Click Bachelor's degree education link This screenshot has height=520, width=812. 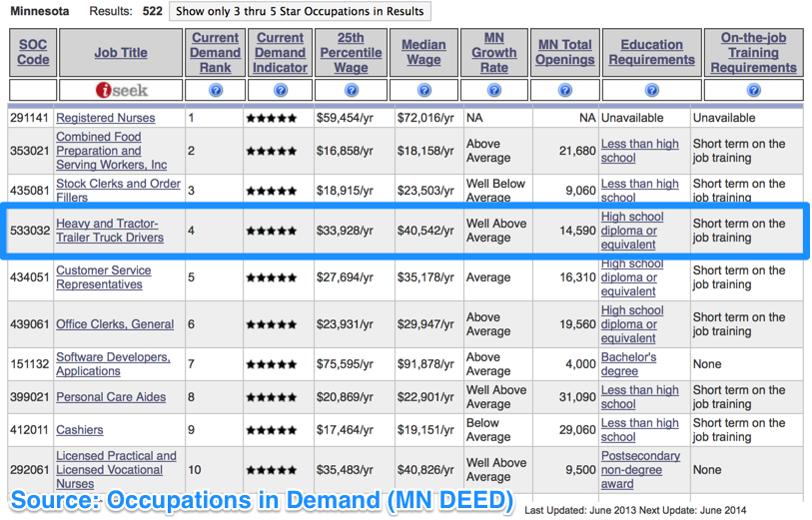coord(628,364)
